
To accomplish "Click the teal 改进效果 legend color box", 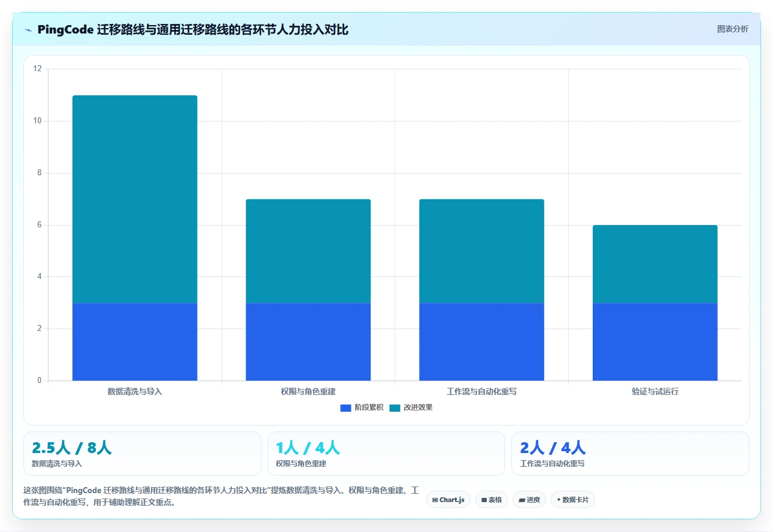I will (x=395, y=408).
